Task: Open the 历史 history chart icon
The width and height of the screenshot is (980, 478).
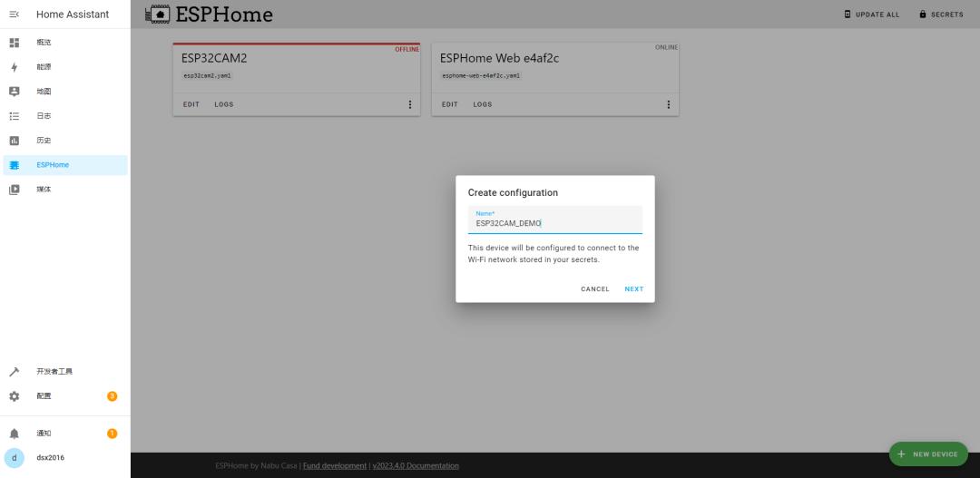Action: [x=14, y=141]
